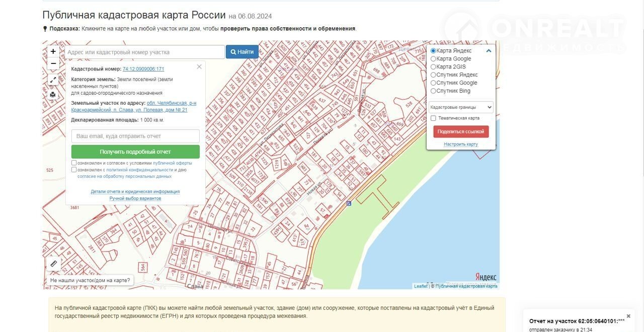
Task: Open cadastral number 74:12:0909006:171 link
Action: [143, 69]
